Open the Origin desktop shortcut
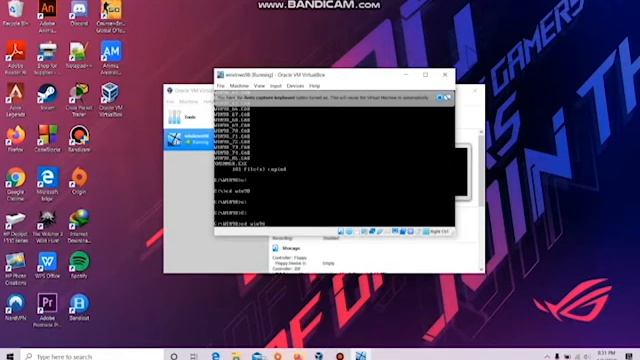Screen dimensions: 640x360 click(x=79, y=181)
